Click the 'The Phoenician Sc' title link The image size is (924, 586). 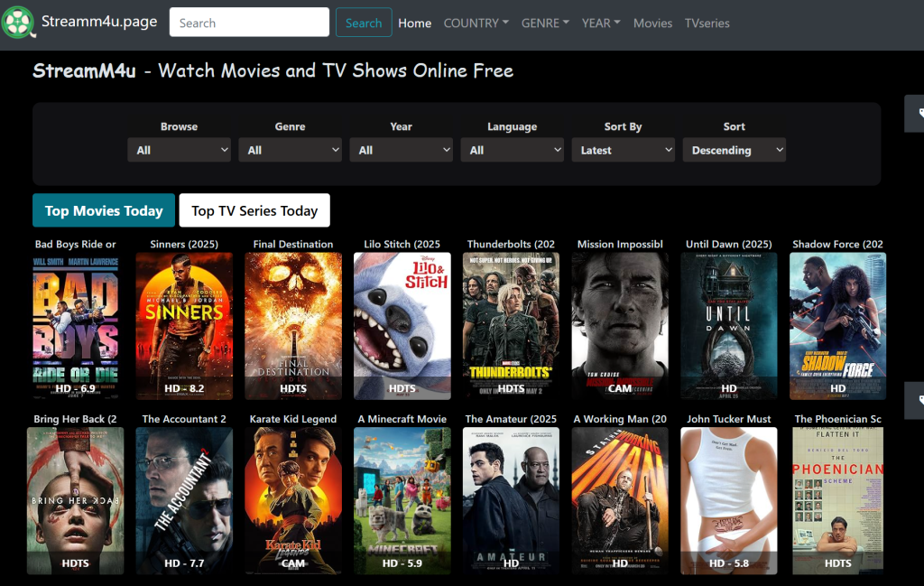coord(838,419)
